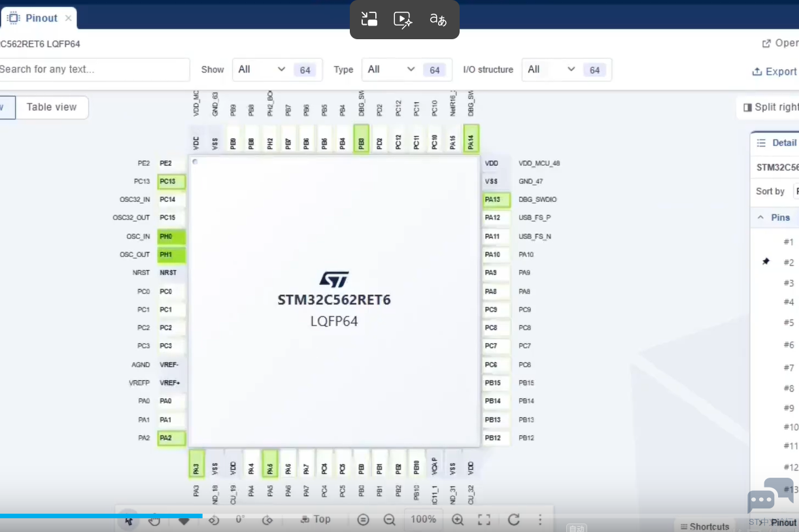Image resolution: width=799 pixels, height=532 pixels.
Task: Click the equals-sign circle icon beside zoom out
Action: tap(364, 520)
